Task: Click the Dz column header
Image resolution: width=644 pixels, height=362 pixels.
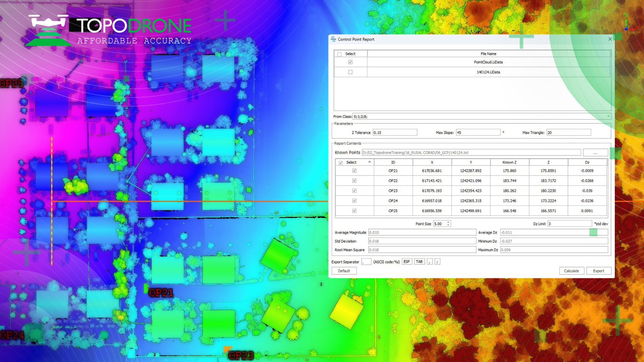Action: pyautogui.click(x=587, y=162)
